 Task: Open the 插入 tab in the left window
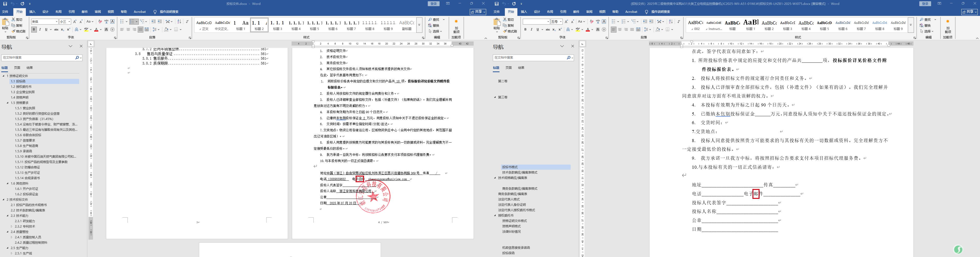(32, 12)
